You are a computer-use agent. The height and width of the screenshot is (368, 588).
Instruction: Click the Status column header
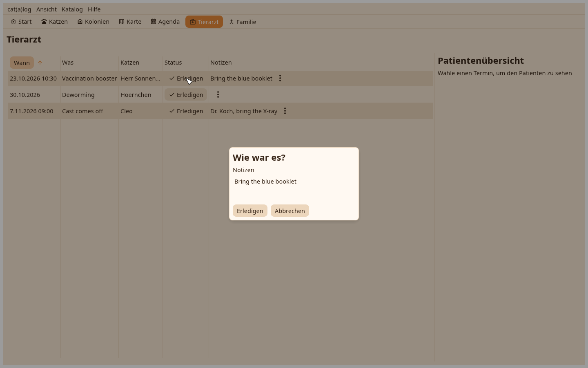(173, 63)
